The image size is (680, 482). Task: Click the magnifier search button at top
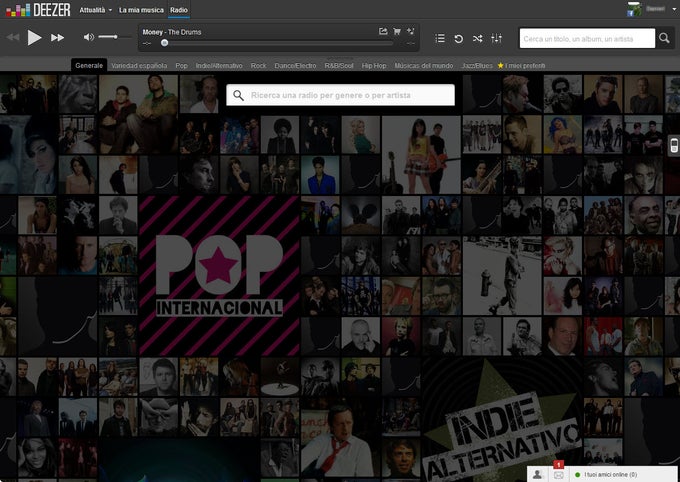tap(664, 38)
